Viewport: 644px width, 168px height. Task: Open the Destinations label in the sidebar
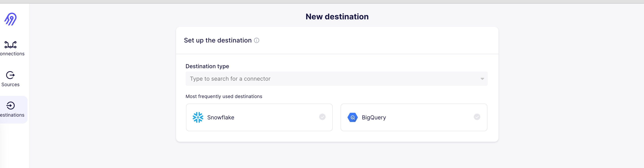pos(12,115)
